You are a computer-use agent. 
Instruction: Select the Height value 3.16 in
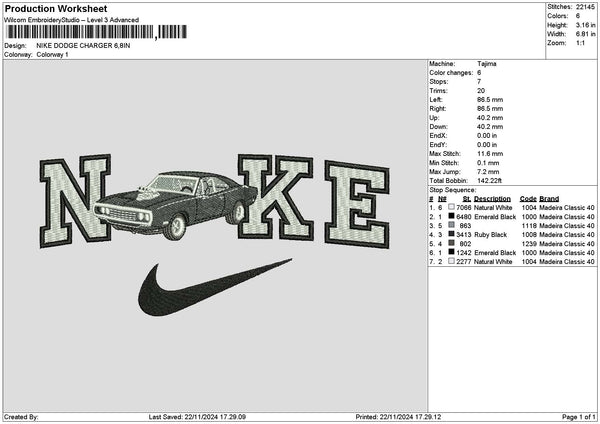pos(585,25)
